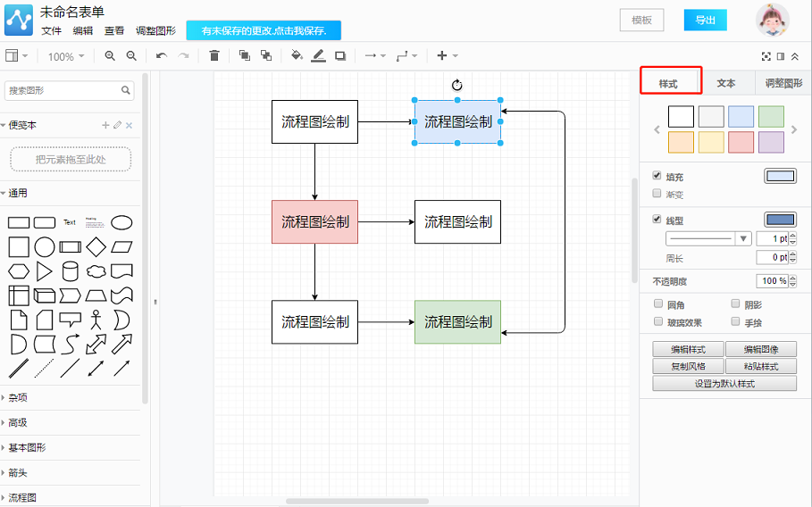
Task: Enable the 圆角 rounded corners checkbox
Action: pyautogui.click(x=658, y=304)
